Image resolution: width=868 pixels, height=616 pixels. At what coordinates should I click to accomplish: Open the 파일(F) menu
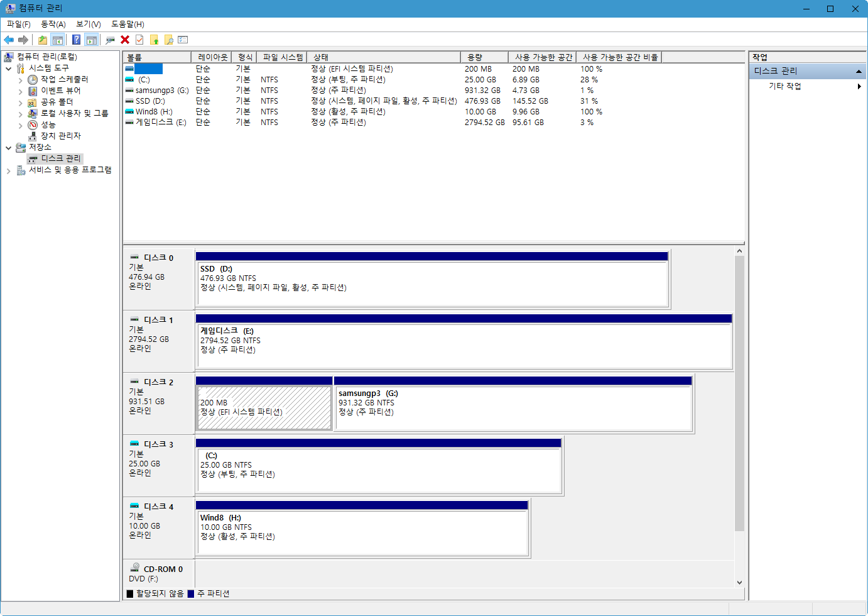coord(19,24)
